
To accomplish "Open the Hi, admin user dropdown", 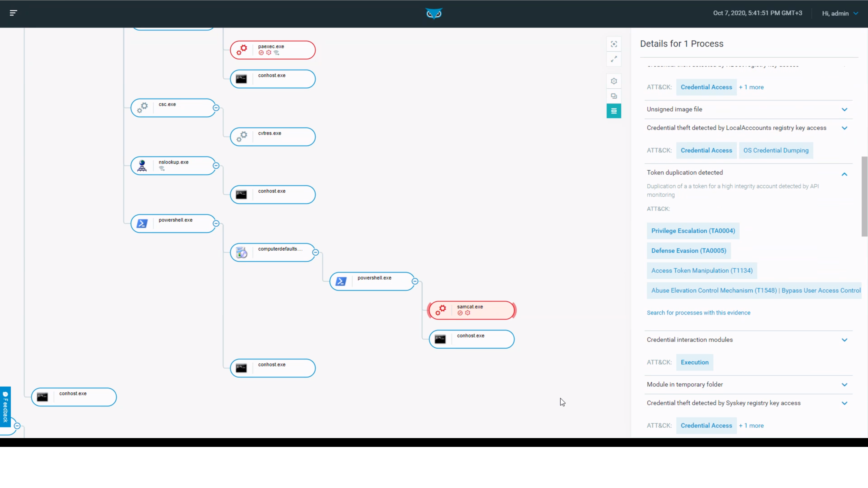I will [840, 14].
